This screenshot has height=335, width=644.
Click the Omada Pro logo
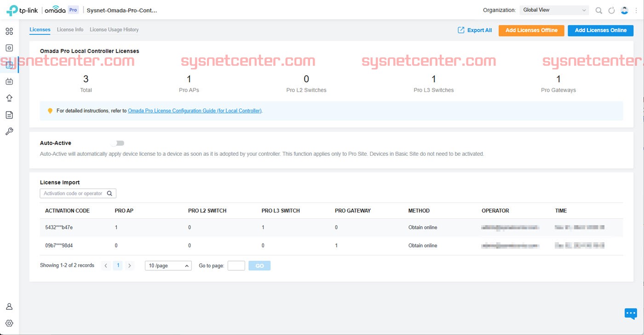pyautogui.click(x=61, y=10)
